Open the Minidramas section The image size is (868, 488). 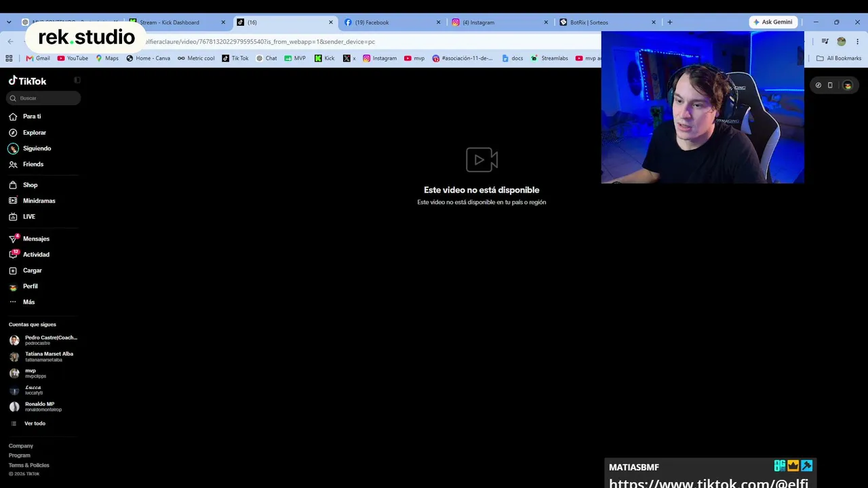click(x=39, y=201)
